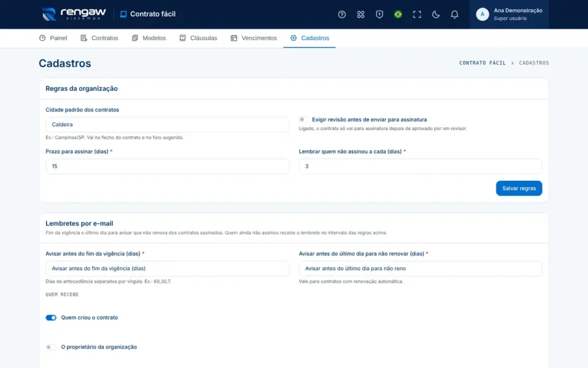Open the help question-mark icon
The height and width of the screenshot is (368, 588).
click(342, 14)
